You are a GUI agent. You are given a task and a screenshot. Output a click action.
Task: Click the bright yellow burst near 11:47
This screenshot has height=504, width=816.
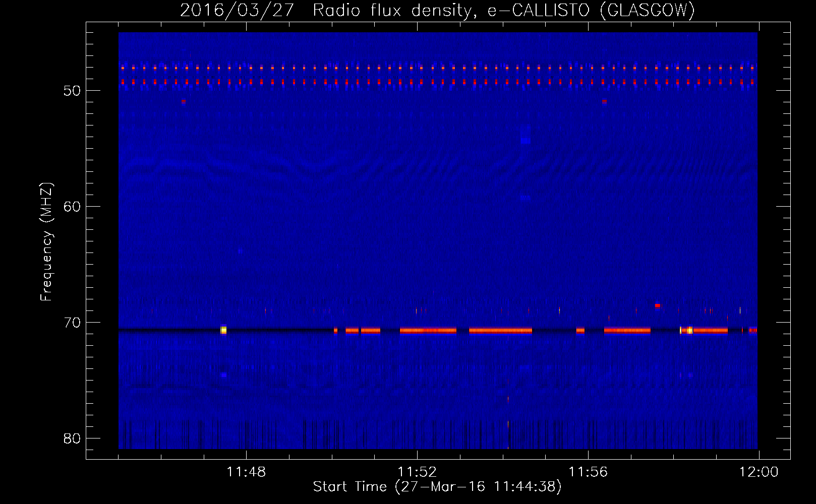[x=223, y=330]
